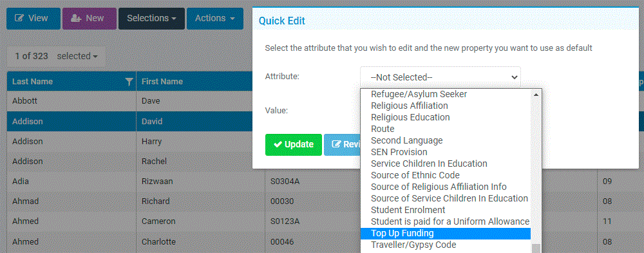The image size is (644, 253).
Task: Click the Last Name column filter icon
Action: [129, 82]
